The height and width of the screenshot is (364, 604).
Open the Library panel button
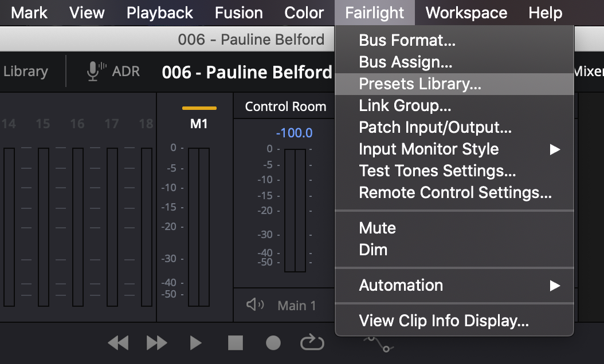(x=25, y=71)
